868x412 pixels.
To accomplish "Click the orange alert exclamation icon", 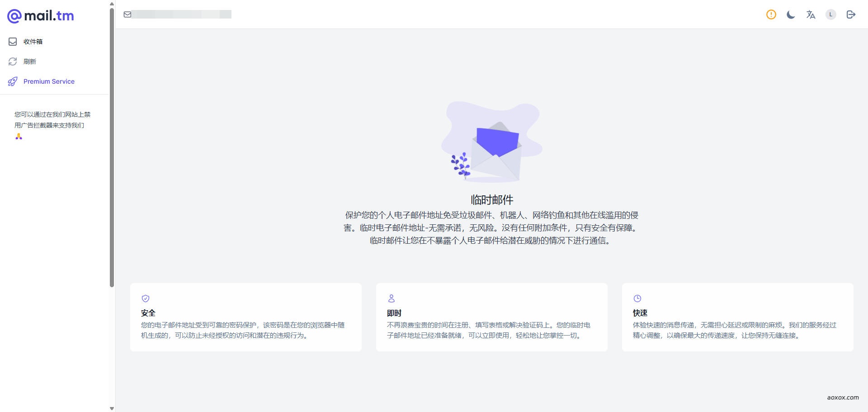I will (x=771, y=14).
